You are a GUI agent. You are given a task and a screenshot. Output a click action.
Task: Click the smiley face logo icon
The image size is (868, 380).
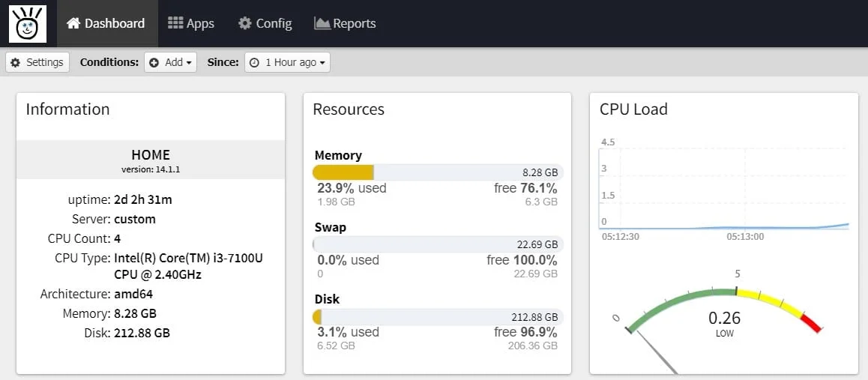coord(28,24)
